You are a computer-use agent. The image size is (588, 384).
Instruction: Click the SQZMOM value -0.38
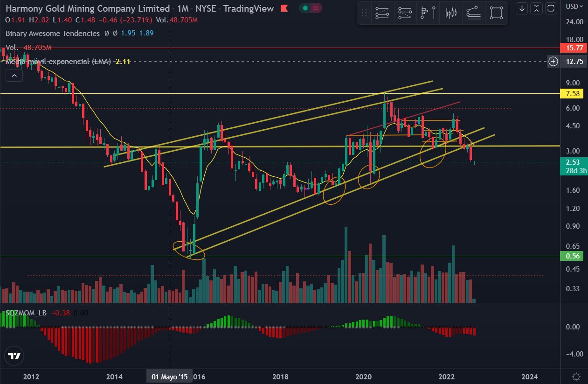click(x=60, y=313)
